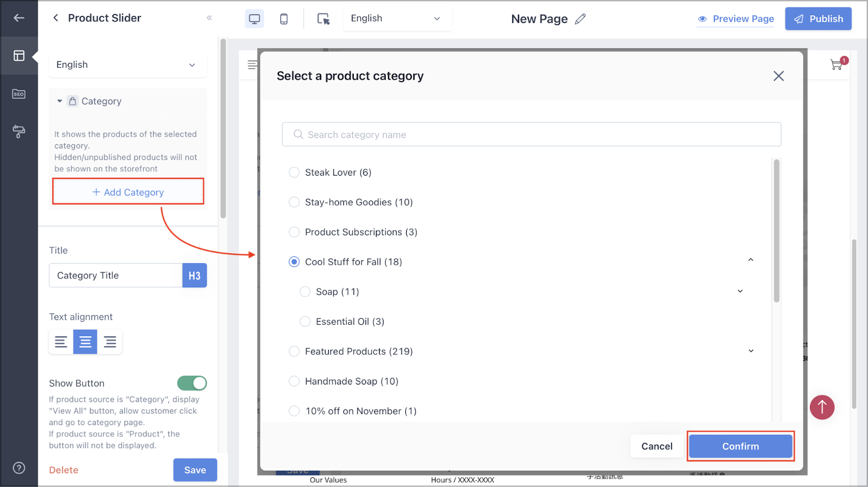Select Cool Stuff for Fall radio
The width and height of the screenshot is (868, 487).
[294, 262]
